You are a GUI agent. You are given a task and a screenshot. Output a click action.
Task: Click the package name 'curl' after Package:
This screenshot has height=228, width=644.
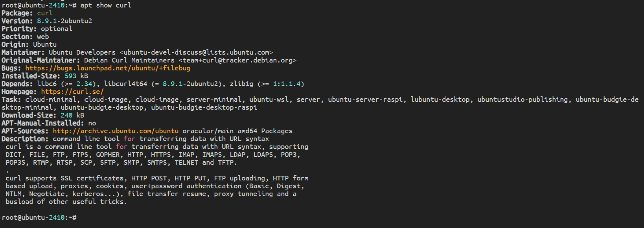click(45, 13)
